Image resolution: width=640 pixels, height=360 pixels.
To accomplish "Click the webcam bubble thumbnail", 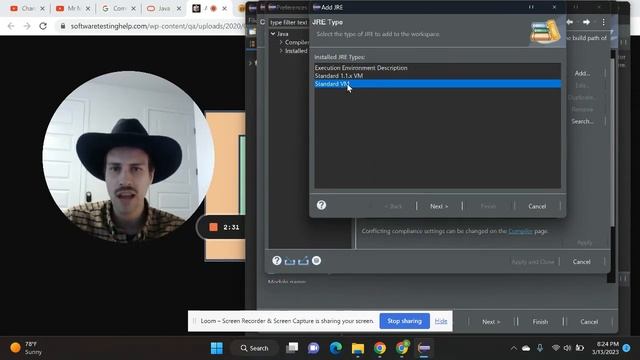I will tap(128, 157).
